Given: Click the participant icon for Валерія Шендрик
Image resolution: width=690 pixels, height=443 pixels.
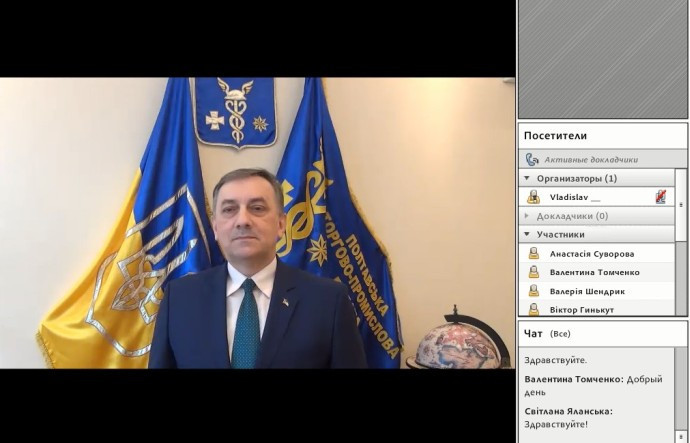Looking at the screenshot, I should pos(534,291).
